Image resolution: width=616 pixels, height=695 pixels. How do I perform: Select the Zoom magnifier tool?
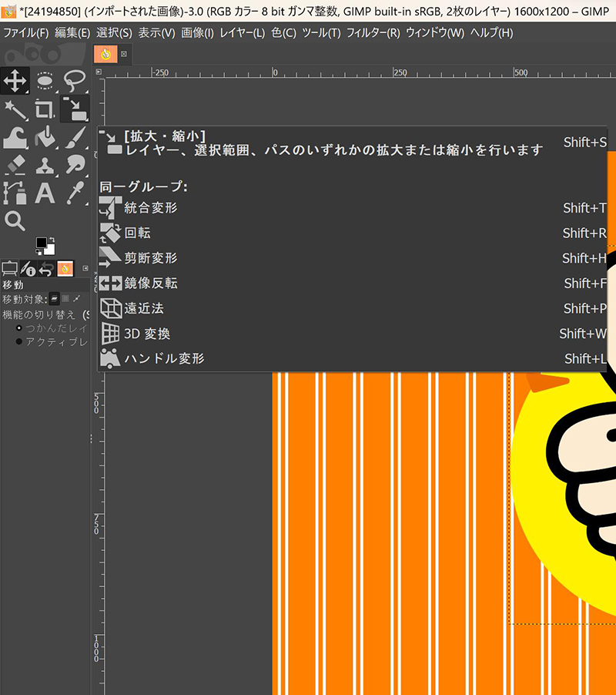click(16, 220)
